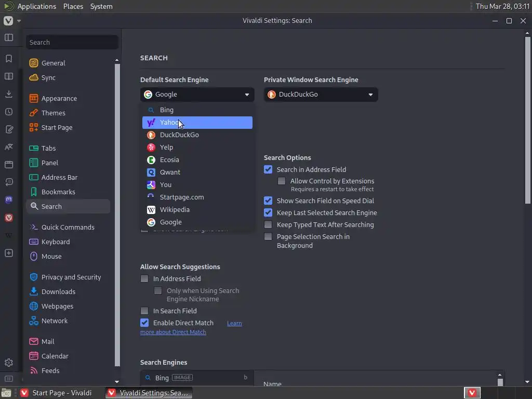Go to Appearance settings

tap(68, 98)
